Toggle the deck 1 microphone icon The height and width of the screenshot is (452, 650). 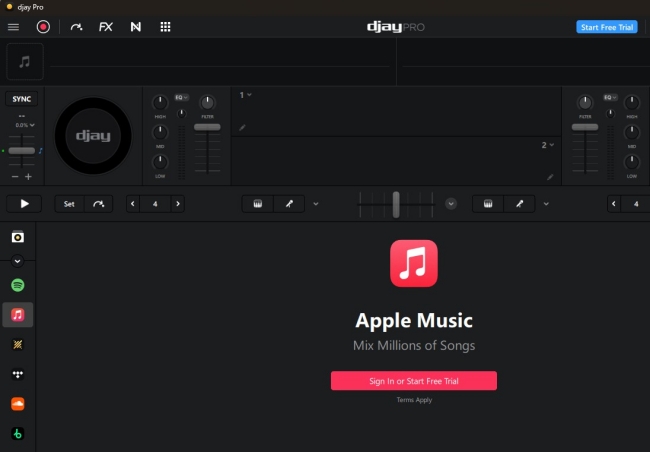point(289,204)
